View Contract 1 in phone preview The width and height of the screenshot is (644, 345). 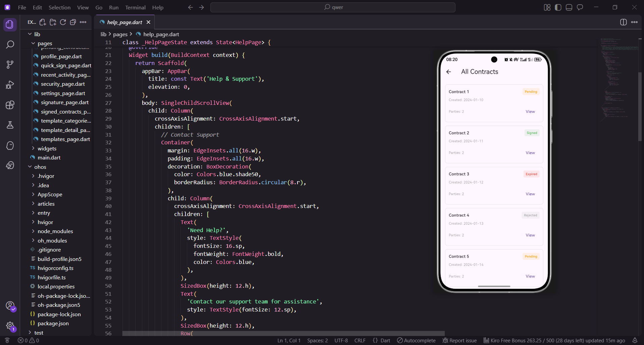530,112
